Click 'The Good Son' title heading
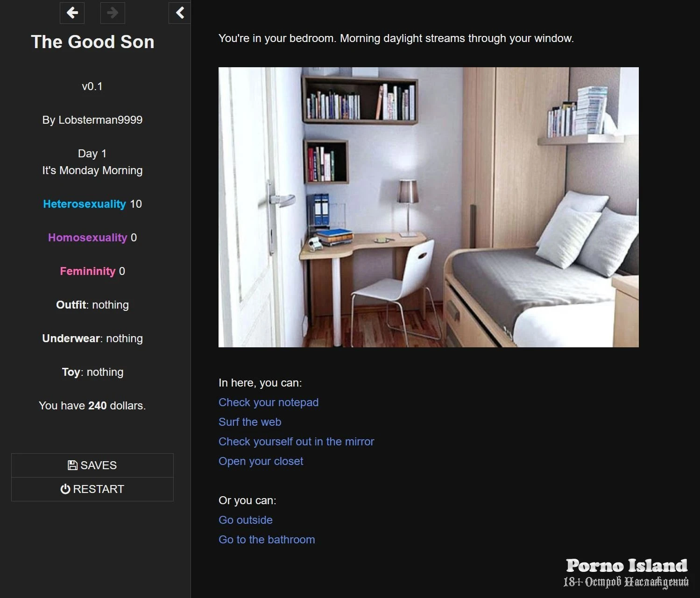The image size is (700, 598). (92, 42)
